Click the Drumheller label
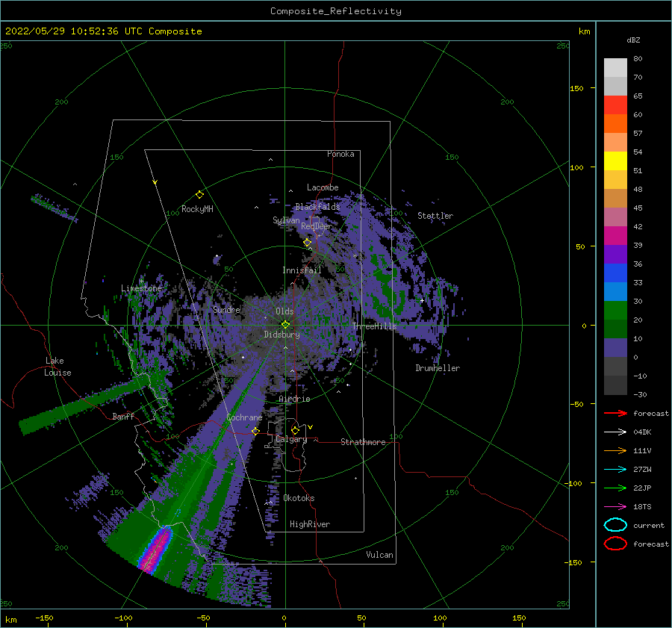672x628 pixels. point(438,368)
